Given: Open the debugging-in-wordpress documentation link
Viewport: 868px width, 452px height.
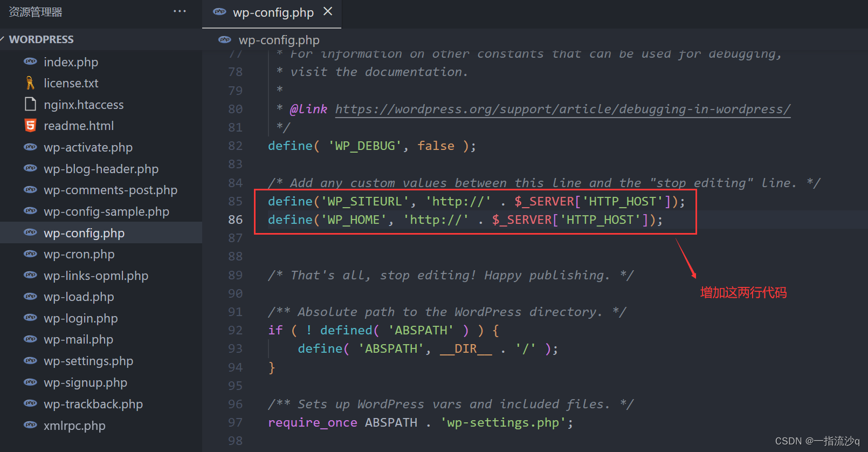Looking at the screenshot, I should tap(563, 109).
